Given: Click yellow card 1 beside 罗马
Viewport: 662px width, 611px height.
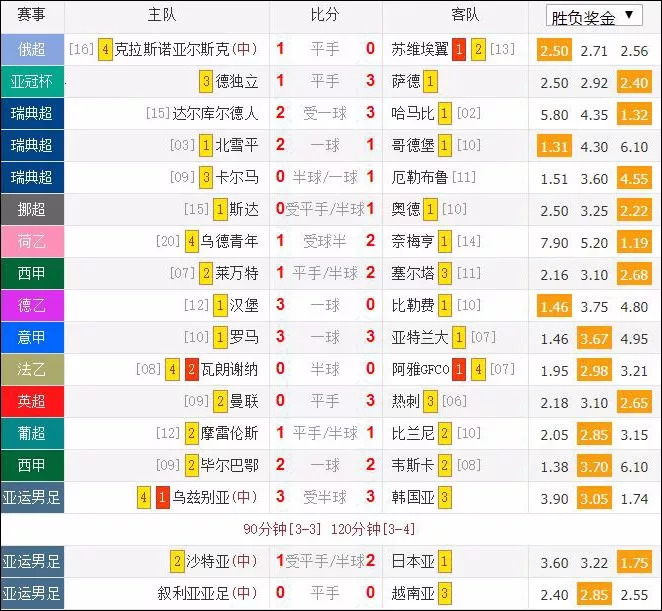Looking at the screenshot, I should click(220, 338).
